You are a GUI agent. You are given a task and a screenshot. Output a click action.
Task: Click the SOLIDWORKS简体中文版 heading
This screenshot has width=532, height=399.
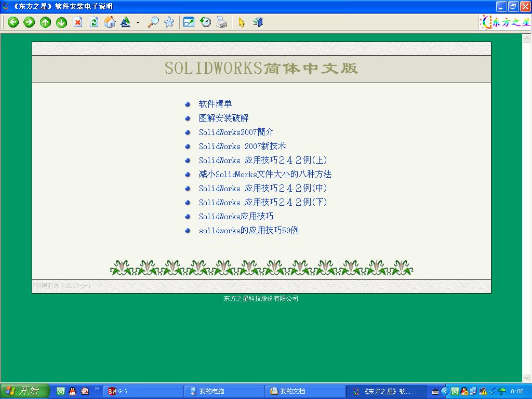(x=261, y=68)
